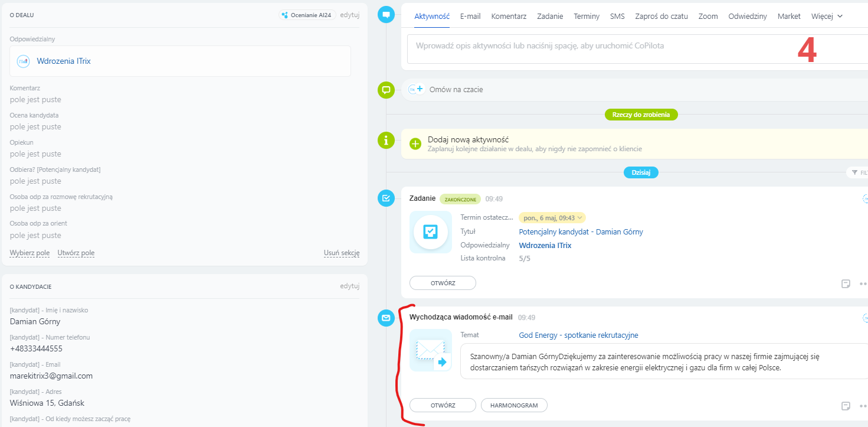Open the God Energy - spotkanie rekrutacyjne link
The height and width of the screenshot is (427, 868).
pyautogui.click(x=578, y=335)
